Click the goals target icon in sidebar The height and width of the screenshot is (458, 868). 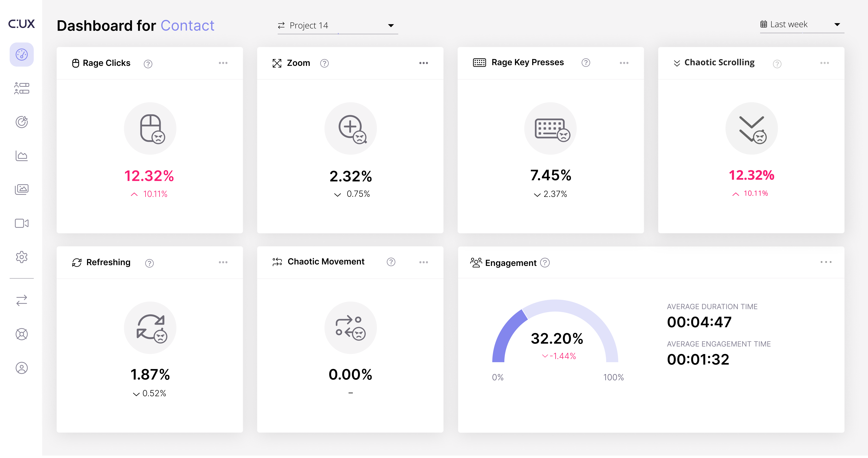[x=21, y=122]
